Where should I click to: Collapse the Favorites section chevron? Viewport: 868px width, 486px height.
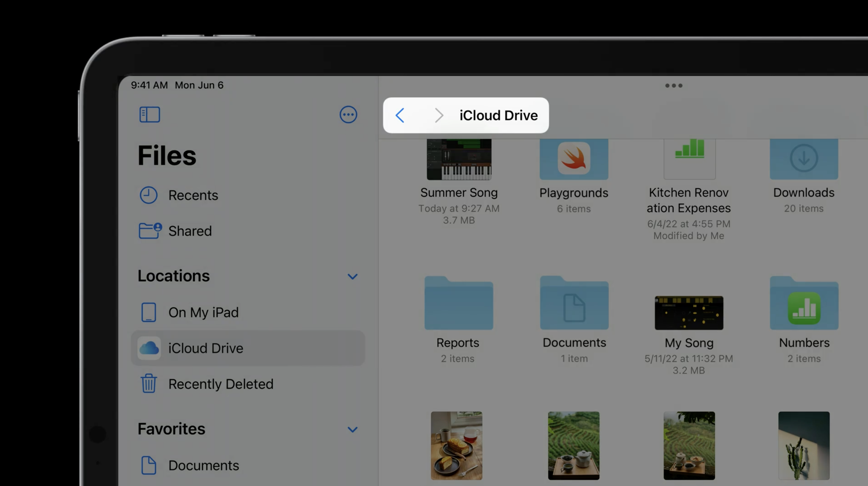click(x=352, y=430)
